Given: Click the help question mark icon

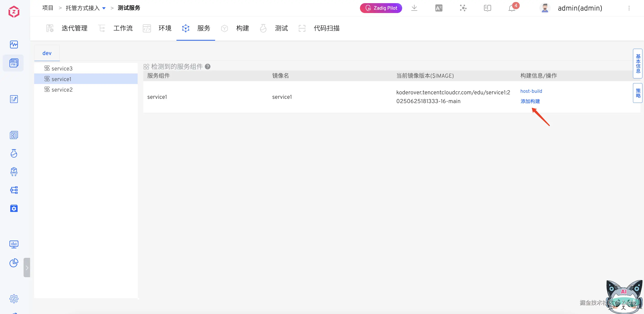Looking at the screenshot, I should point(207,66).
